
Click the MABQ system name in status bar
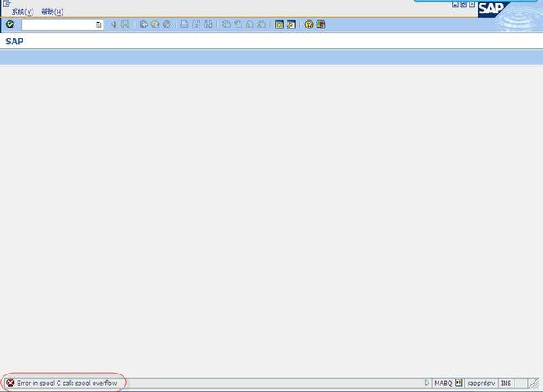(x=444, y=384)
